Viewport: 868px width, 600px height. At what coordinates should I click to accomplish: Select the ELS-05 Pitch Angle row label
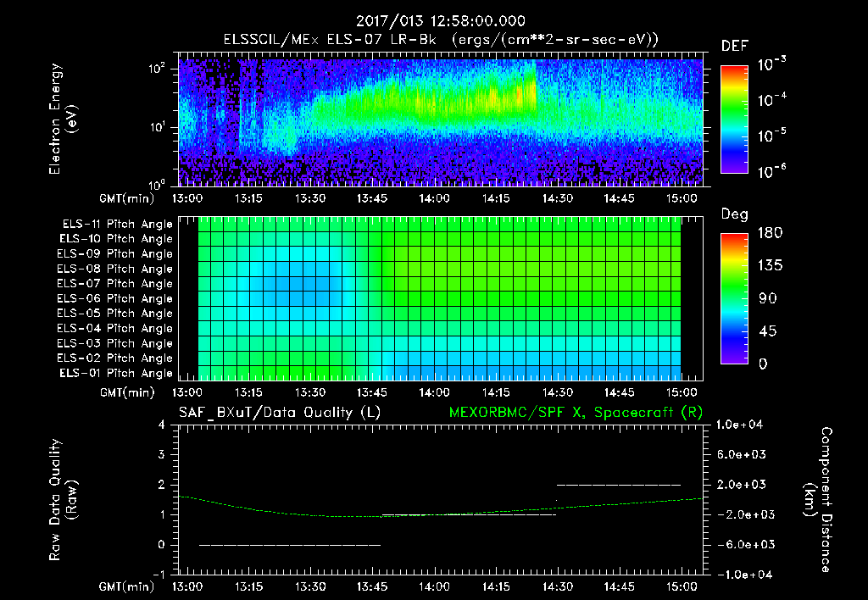tap(114, 314)
